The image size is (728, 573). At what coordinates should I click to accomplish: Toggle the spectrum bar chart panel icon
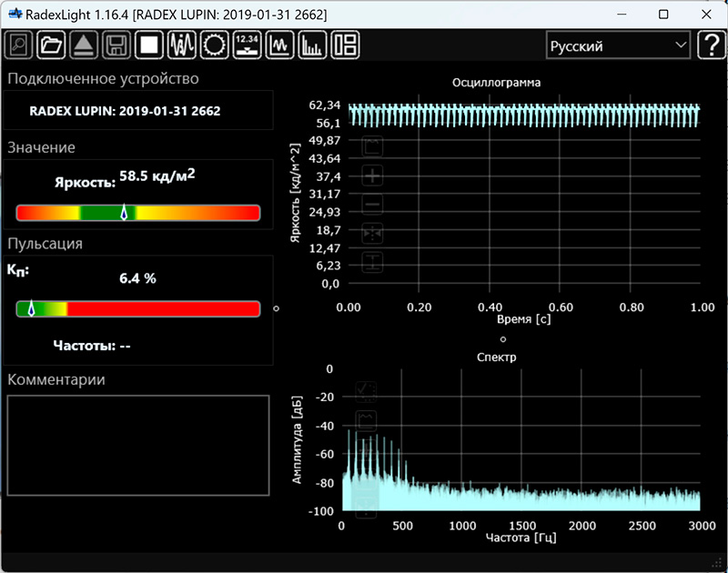313,45
